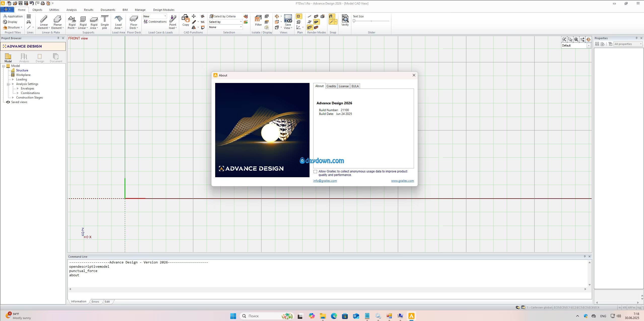This screenshot has width=644, height=321.
Task: Expand the Loading tree node
Action: click(13, 79)
